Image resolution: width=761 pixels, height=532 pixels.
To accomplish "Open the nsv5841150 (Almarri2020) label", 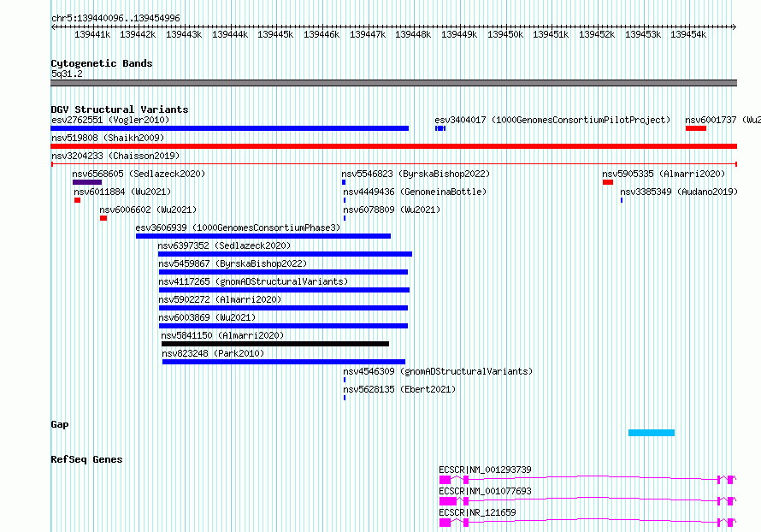I will tap(222, 335).
